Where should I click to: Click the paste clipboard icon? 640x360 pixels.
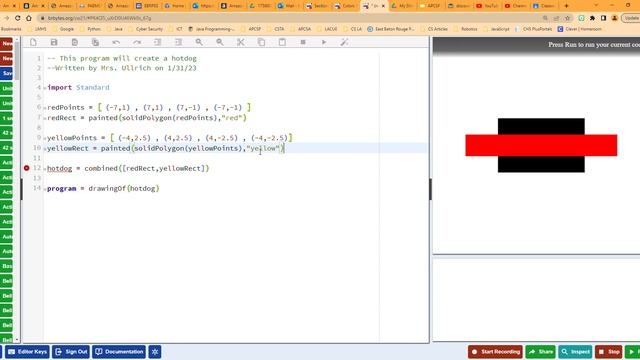click(x=282, y=42)
